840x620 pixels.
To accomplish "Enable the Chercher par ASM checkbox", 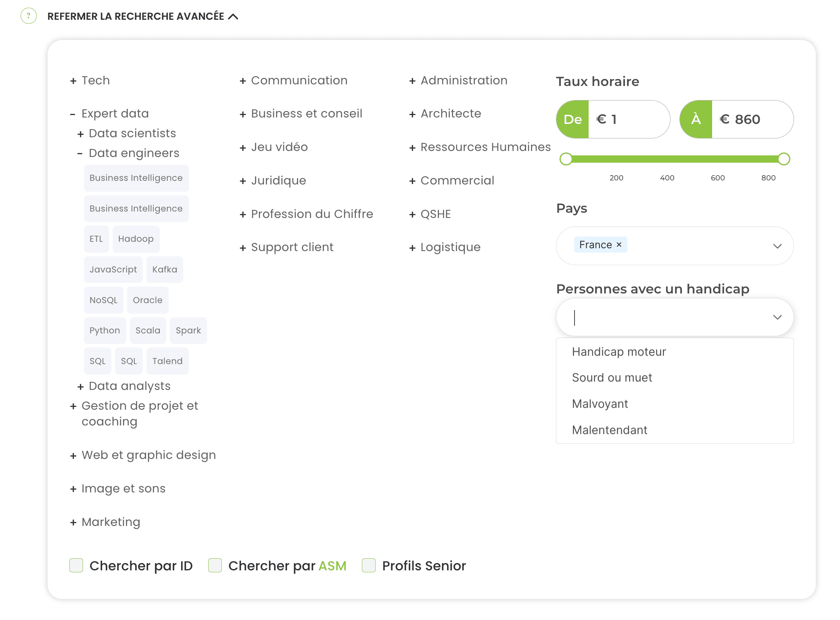I will pyautogui.click(x=215, y=566).
